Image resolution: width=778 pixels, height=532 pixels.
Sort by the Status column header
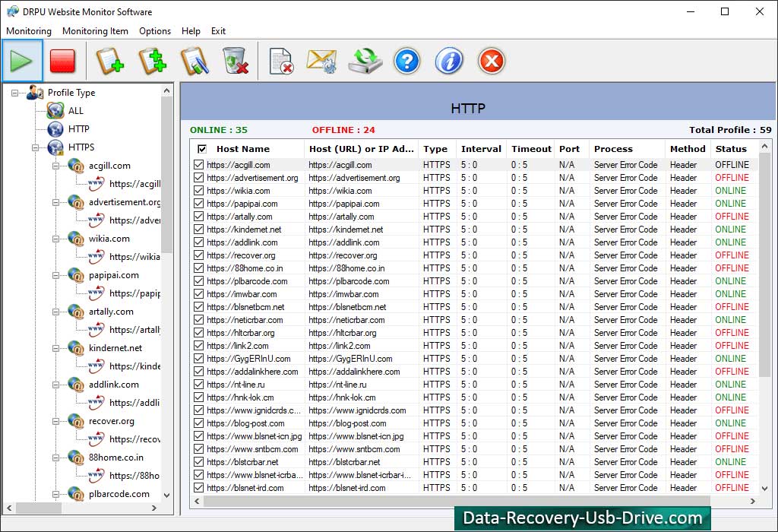[x=733, y=149]
